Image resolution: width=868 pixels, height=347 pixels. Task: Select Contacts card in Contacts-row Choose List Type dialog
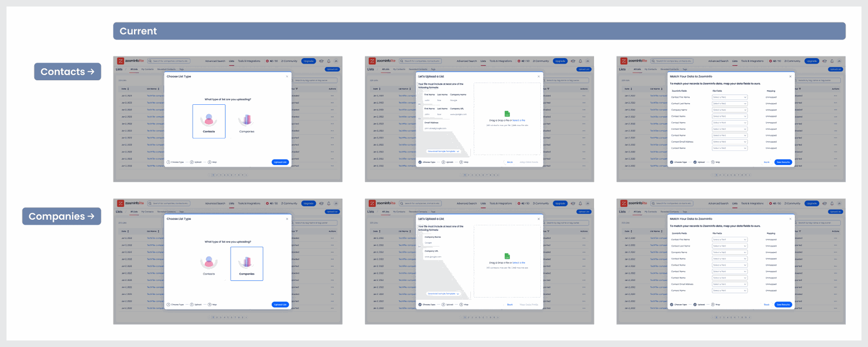tap(209, 121)
